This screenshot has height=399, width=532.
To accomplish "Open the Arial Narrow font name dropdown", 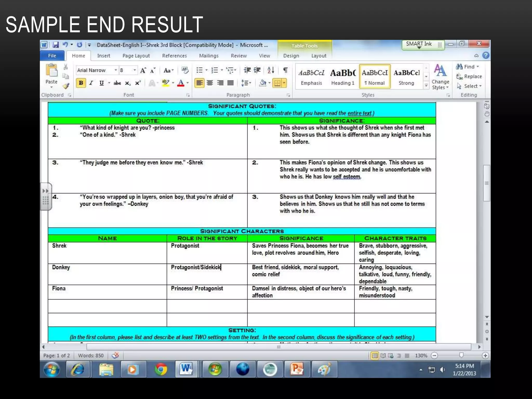I will click(116, 70).
